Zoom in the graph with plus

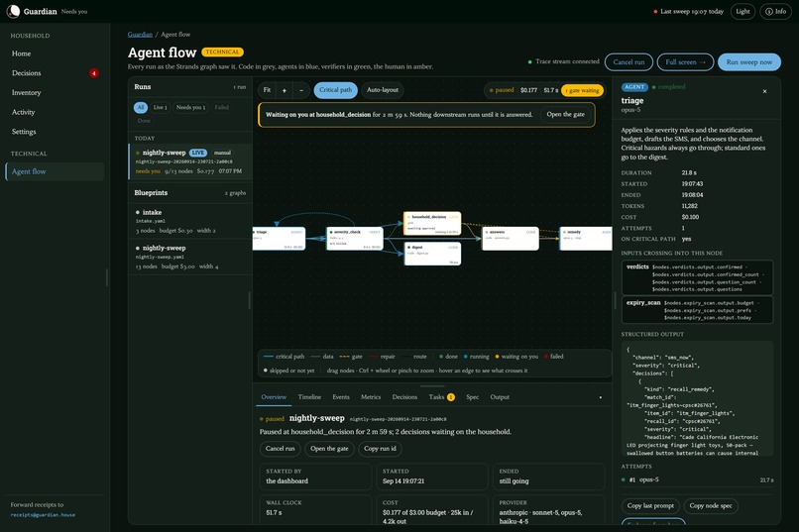(285, 90)
